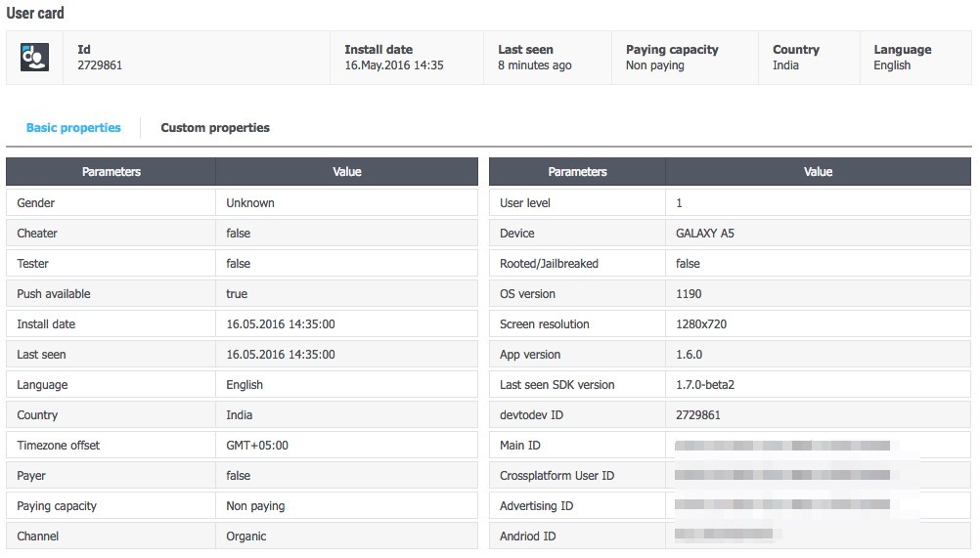Viewport: 980px width, 558px height.
Task: Click the Last seen 8 minutes ago cell
Action: pos(535,58)
